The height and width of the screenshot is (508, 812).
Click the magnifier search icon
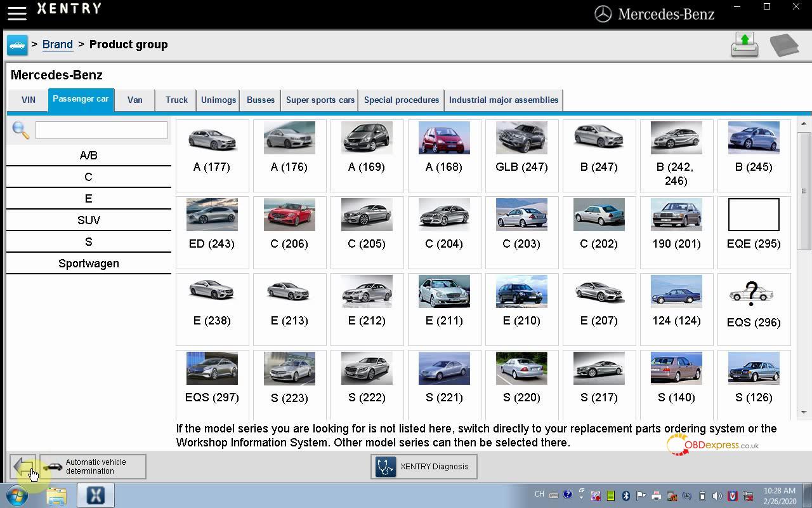[21, 130]
